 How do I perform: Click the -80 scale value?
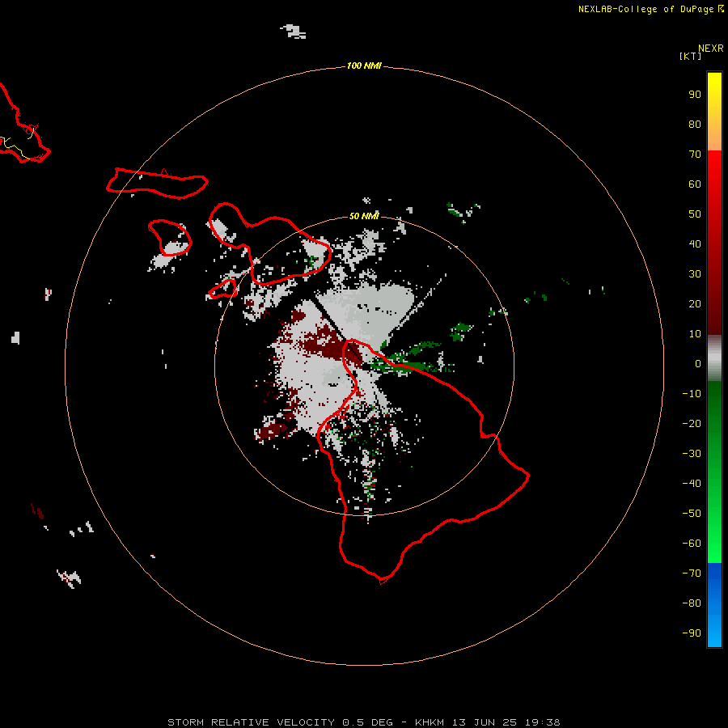[x=692, y=603]
